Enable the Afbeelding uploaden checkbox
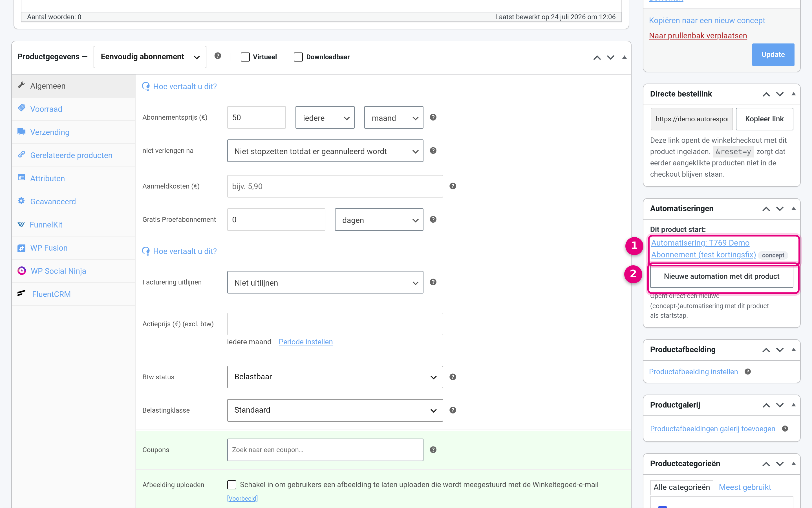Image resolution: width=812 pixels, height=508 pixels. (231, 485)
